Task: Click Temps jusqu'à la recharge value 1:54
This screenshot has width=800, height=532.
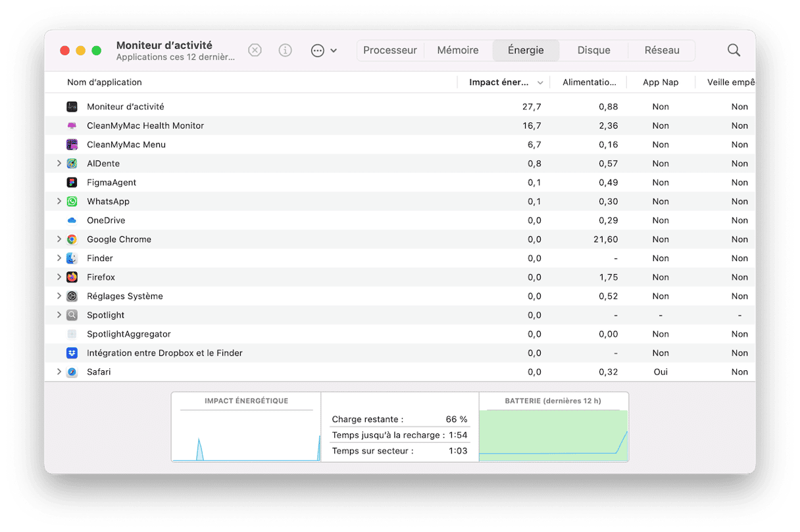Action: 458,435
